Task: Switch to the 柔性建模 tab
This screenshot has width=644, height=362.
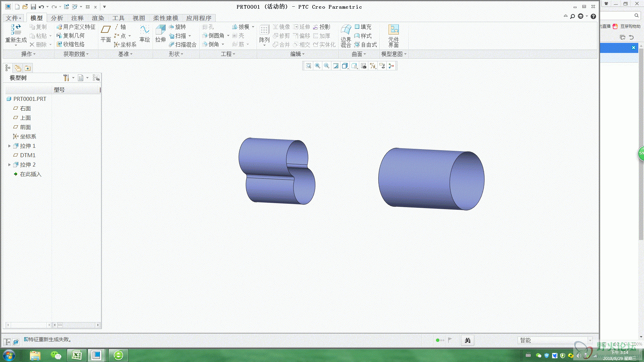Action: click(166, 18)
